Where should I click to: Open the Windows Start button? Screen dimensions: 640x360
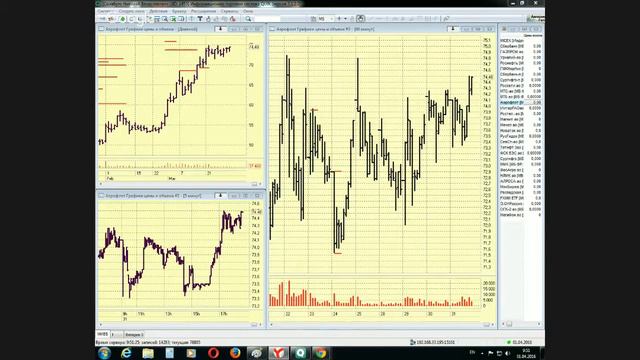[x=104, y=353]
